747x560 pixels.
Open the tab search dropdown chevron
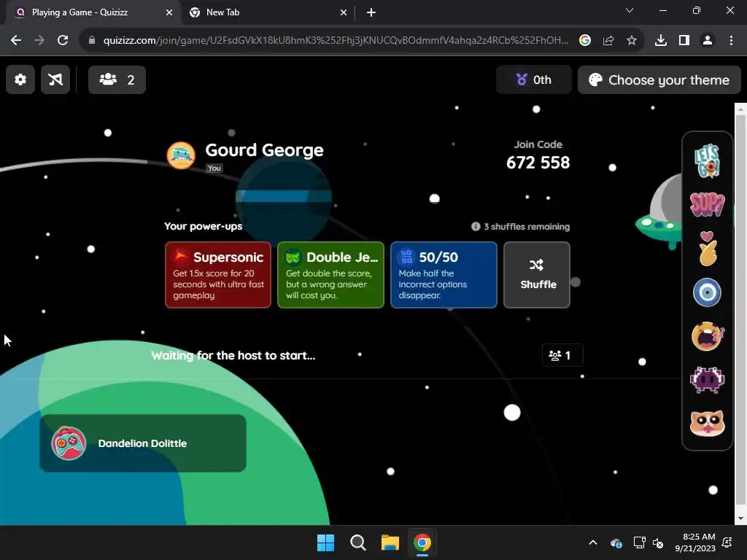tap(630, 10)
